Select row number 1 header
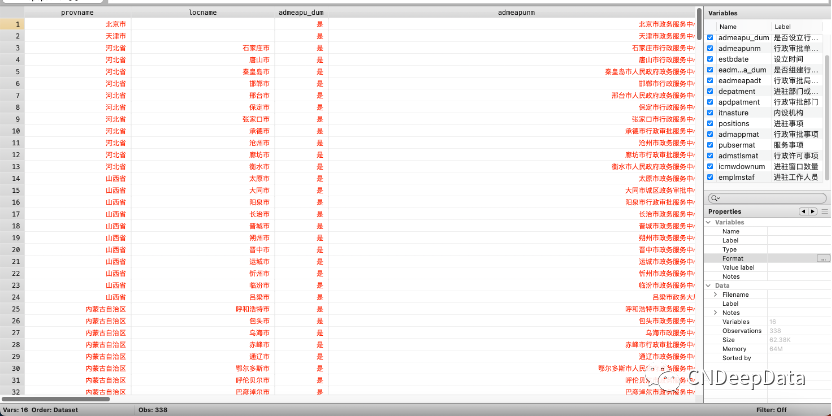 pyautogui.click(x=12, y=24)
